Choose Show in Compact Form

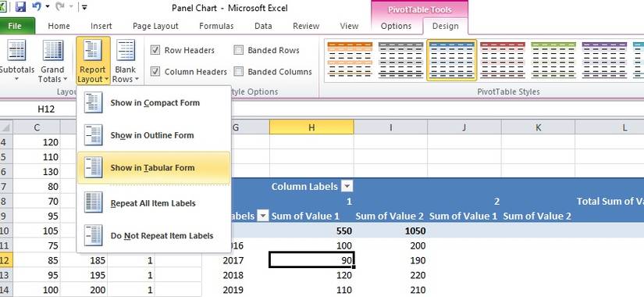pos(154,103)
